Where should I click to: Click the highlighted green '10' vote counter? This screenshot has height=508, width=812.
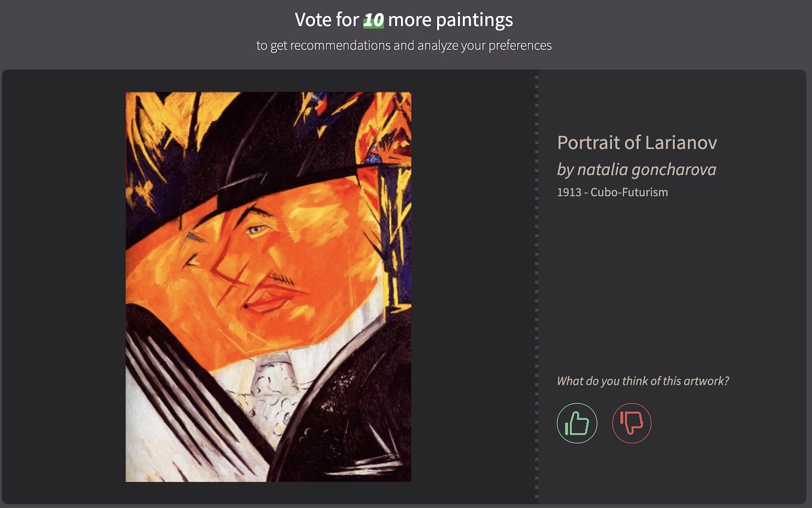(x=374, y=20)
